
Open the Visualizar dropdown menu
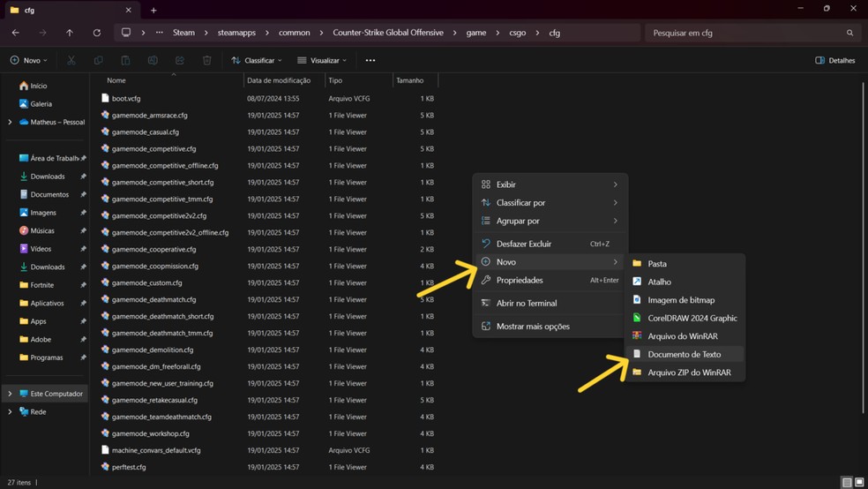(x=322, y=61)
